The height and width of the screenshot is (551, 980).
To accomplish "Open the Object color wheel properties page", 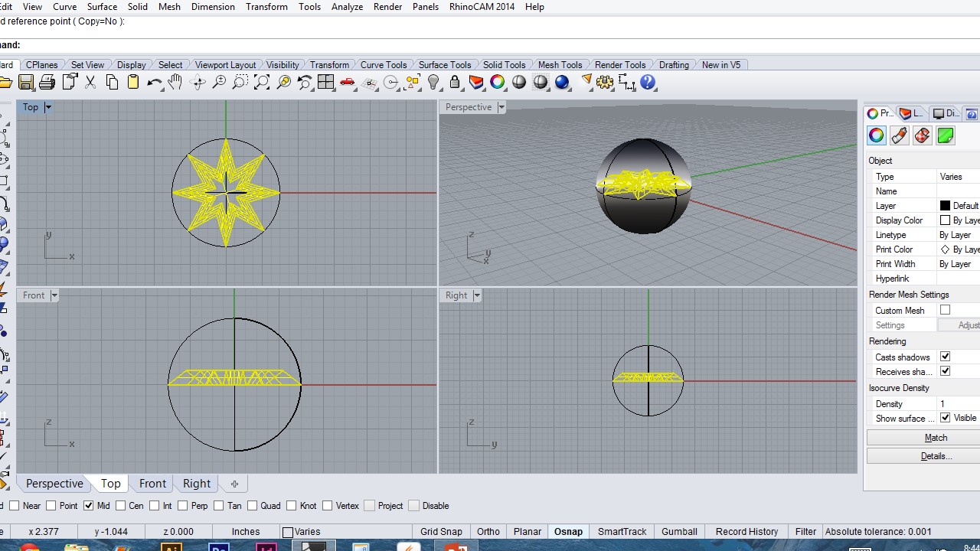I will point(877,135).
